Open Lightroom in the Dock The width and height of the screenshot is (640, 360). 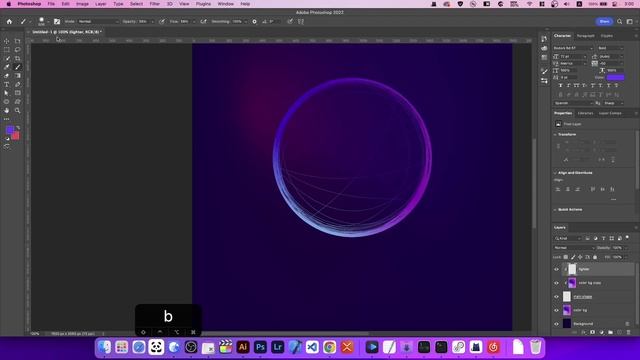point(278,347)
